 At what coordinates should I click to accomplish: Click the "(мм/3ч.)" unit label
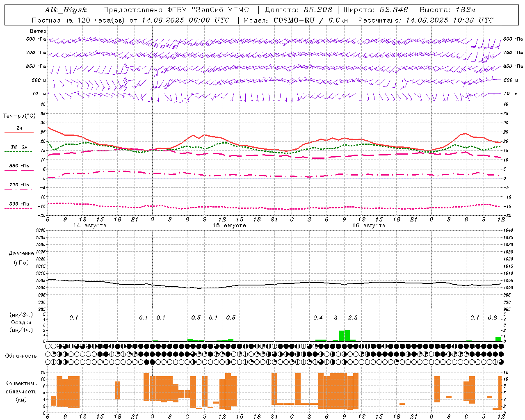(x=21, y=315)
